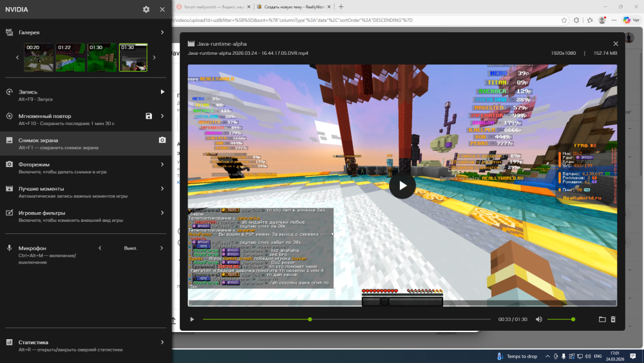This screenshot has height=363, width=644.
Task: Open the Лучшие моменты submenu
Action: (x=162, y=189)
